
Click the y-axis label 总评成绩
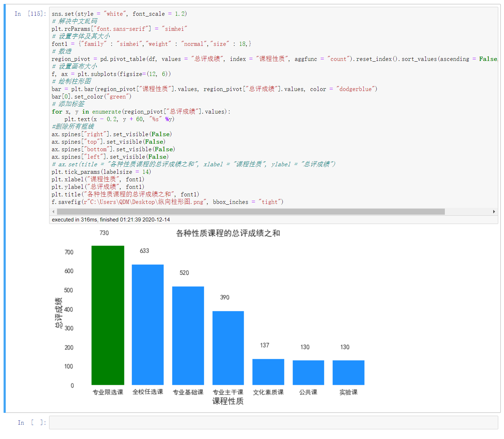pos(58,313)
